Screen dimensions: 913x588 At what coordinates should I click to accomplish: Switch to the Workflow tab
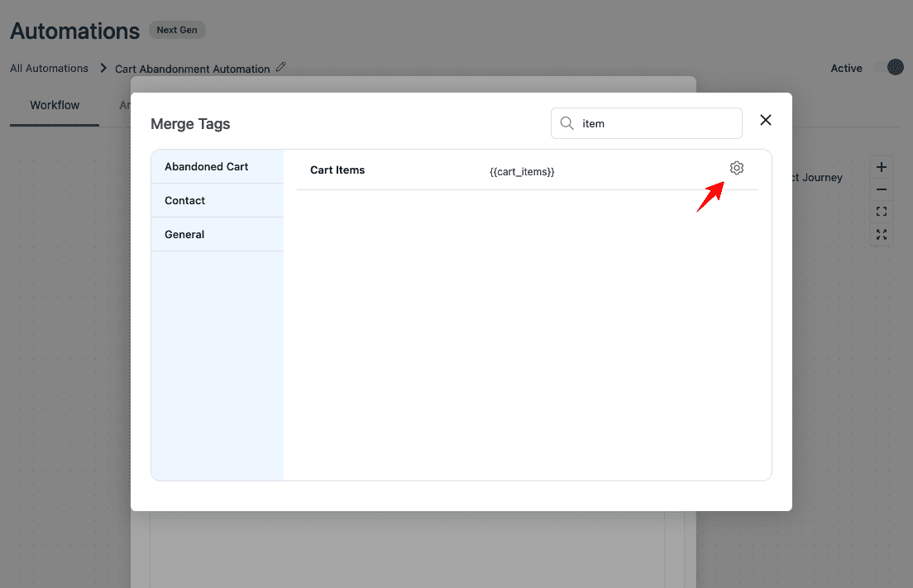(x=55, y=105)
